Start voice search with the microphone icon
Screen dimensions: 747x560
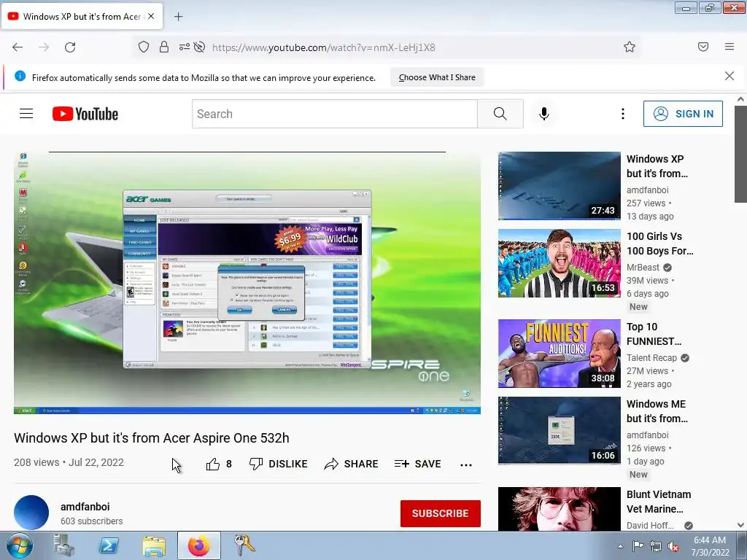pyautogui.click(x=544, y=114)
